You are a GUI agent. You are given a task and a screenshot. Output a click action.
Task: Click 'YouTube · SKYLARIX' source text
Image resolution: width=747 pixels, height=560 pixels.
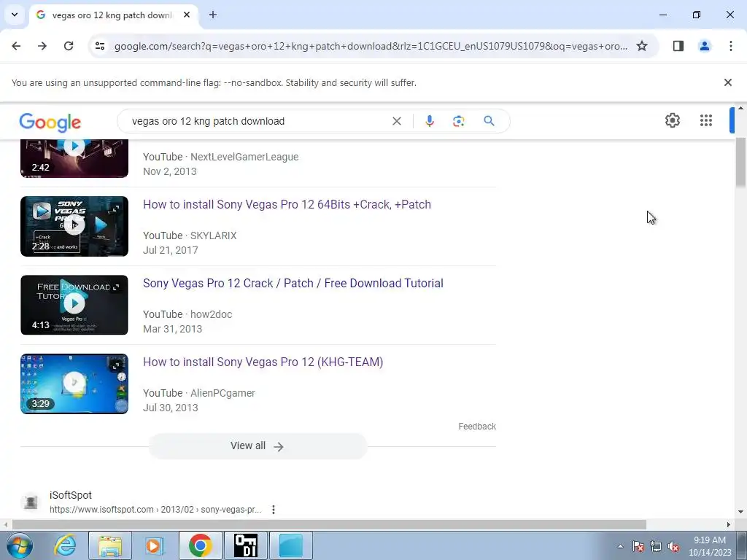190,236
